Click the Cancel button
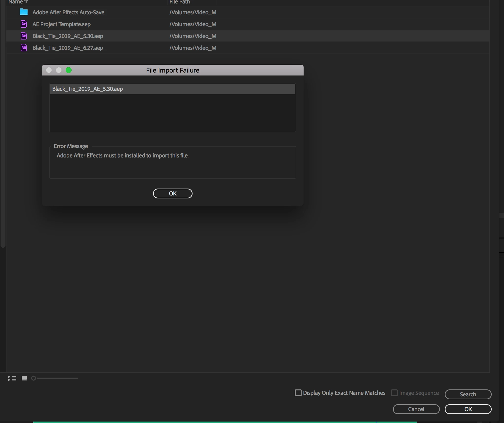The height and width of the screenshot is (423, 504). pyautogui.click(x=416, y=409)
